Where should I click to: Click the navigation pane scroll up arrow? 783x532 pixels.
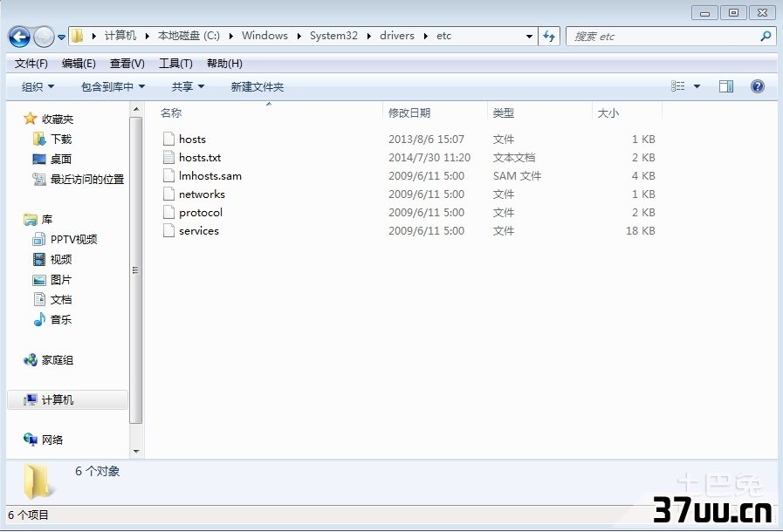136,109
